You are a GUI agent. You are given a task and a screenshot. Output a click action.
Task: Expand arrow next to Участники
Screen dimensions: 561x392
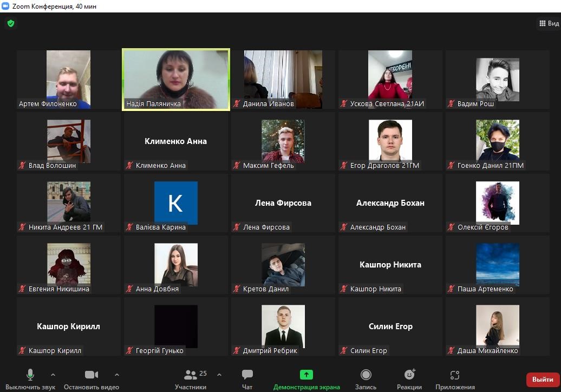219,375
